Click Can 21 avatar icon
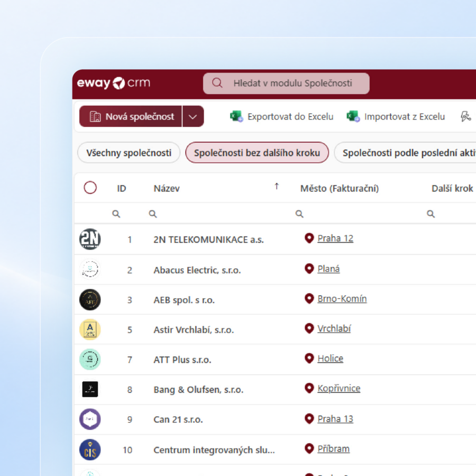This screenshot has width=476, height=476. pos(90,419)
